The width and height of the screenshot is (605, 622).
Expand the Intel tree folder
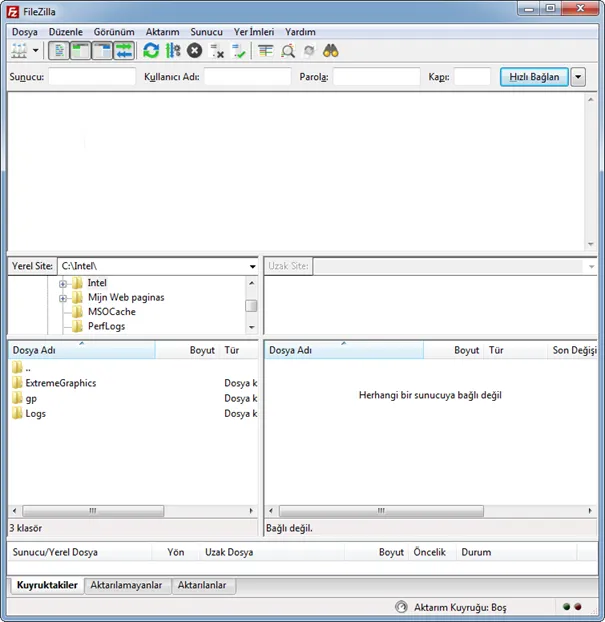click(63, 284)
